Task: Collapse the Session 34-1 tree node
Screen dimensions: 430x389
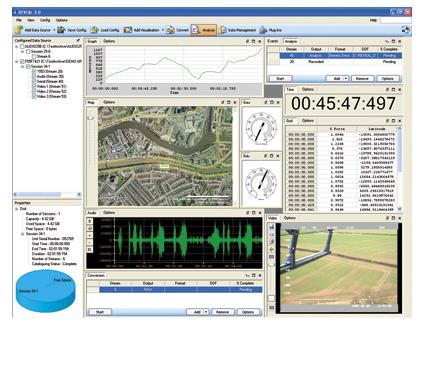Action: (x=23, y=67)
